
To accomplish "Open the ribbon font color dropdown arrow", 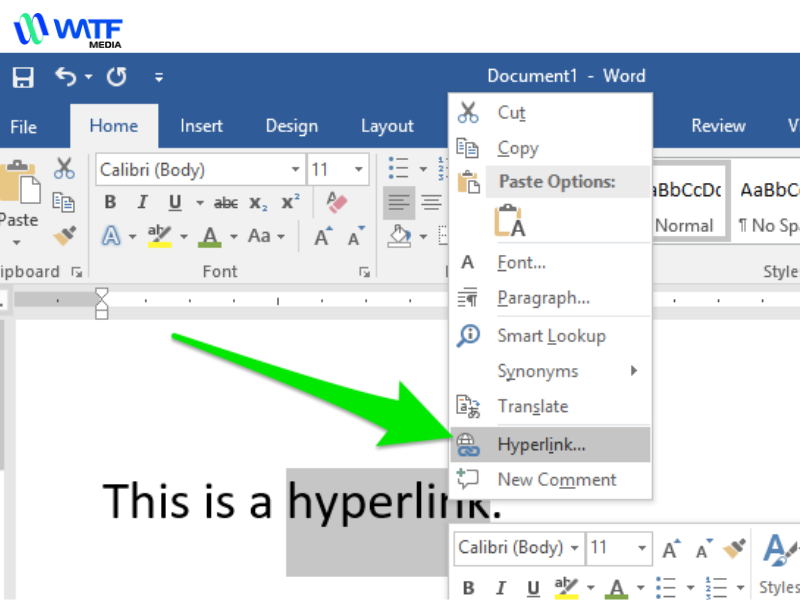I will [x=234, y=237].
